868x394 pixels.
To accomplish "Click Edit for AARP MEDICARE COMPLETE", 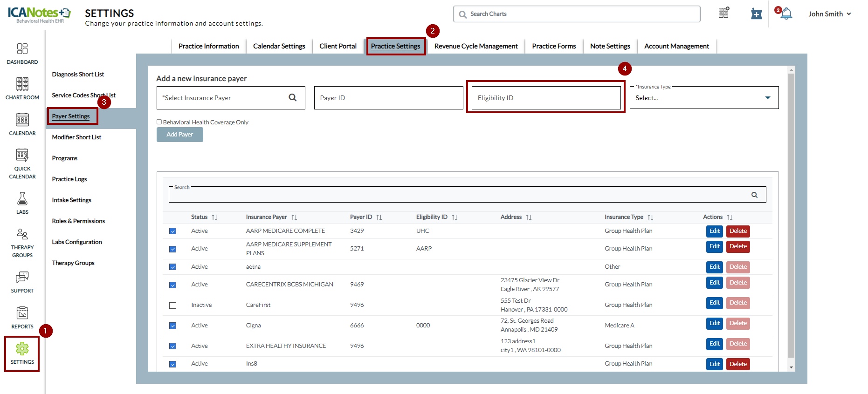I will click(714, 231).
